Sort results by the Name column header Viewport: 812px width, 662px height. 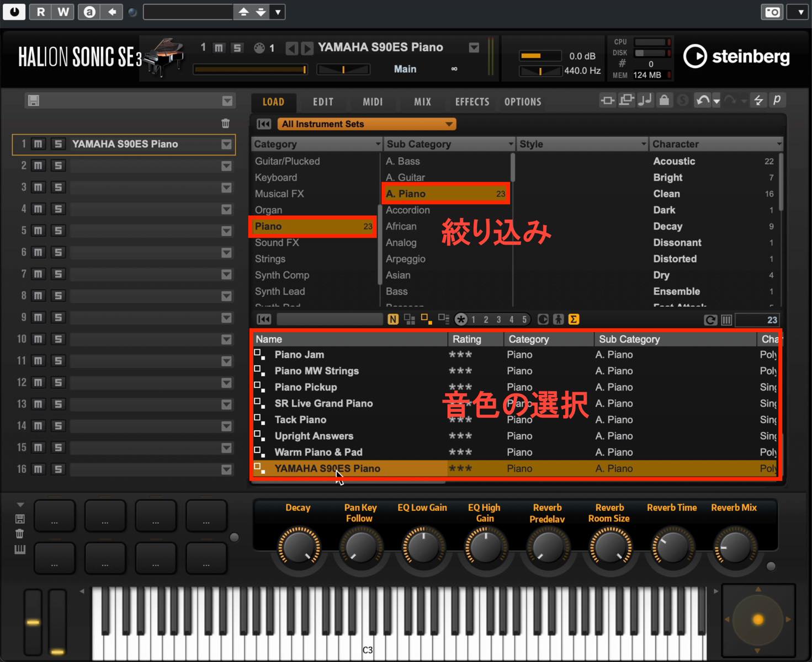point(350,339)
